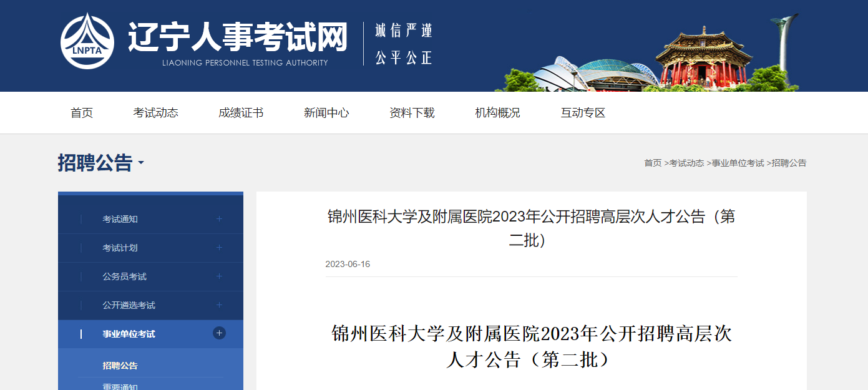Open the 招聘公告 sidebar submenu item
868x390 pixels.
(120, 366)
